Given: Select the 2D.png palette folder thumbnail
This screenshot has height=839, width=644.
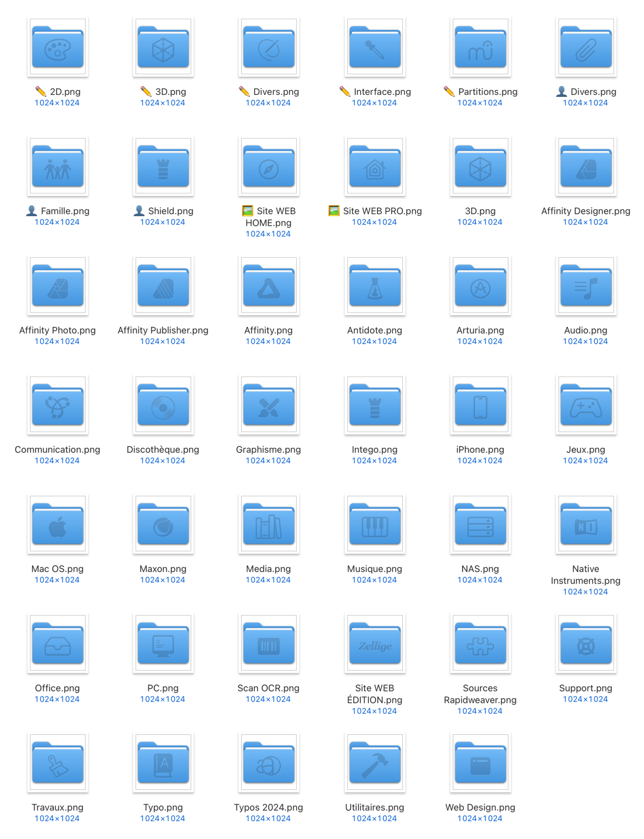Looking at the screenshot, I should click(x=57, y=47).
